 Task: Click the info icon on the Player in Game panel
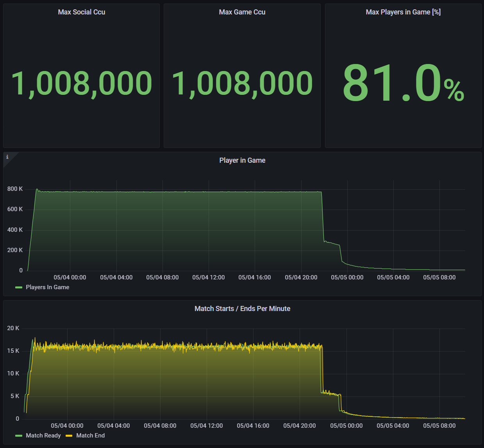[x=7, y=157]
